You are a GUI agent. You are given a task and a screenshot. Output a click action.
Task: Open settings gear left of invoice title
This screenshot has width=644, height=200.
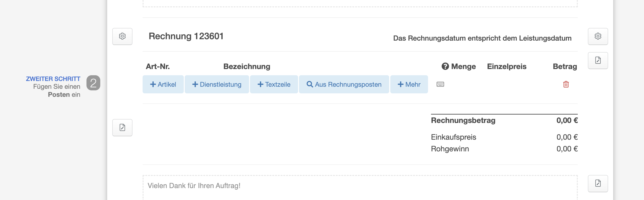point(122,36)
